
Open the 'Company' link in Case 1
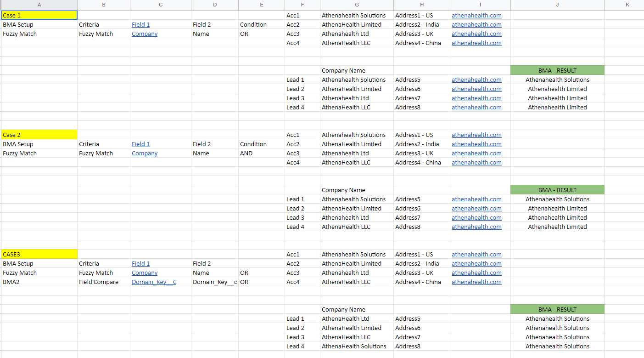point(145,34)
